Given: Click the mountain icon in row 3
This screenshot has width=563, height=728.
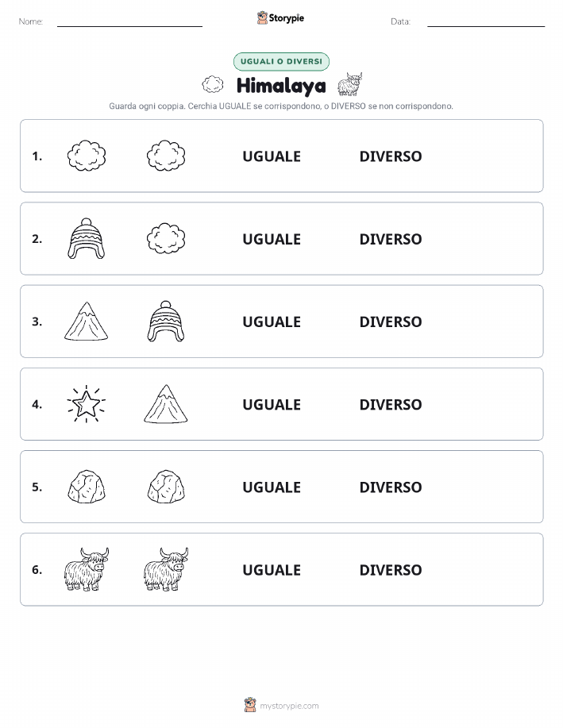Looking at the screenshot, I should click(x=87, y=322).
